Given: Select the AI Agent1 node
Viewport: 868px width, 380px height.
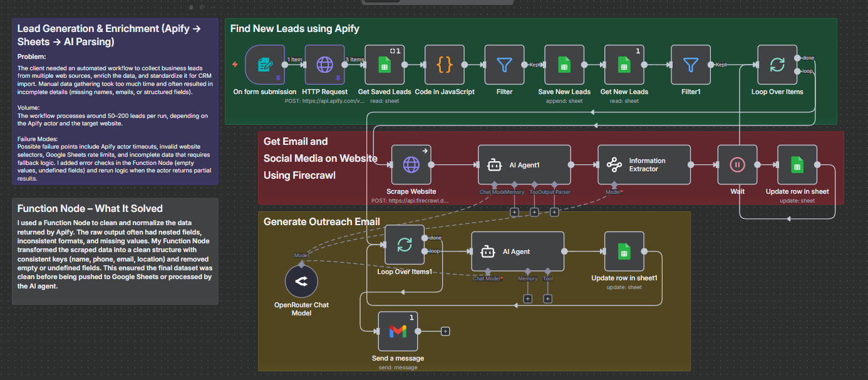Looking at the screenshot, I should tap(524, 165).
